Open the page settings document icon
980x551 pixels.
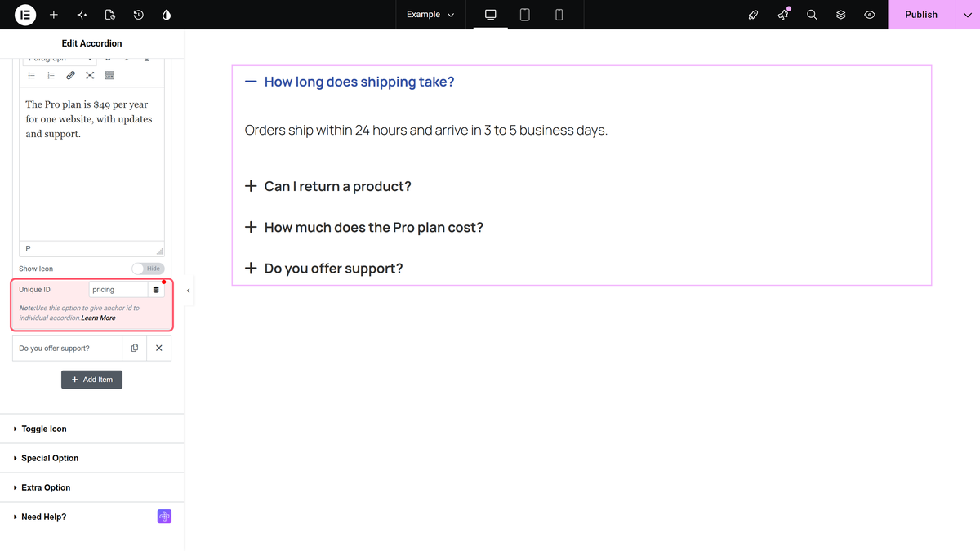pyautogui.click(x=110, y=15)
